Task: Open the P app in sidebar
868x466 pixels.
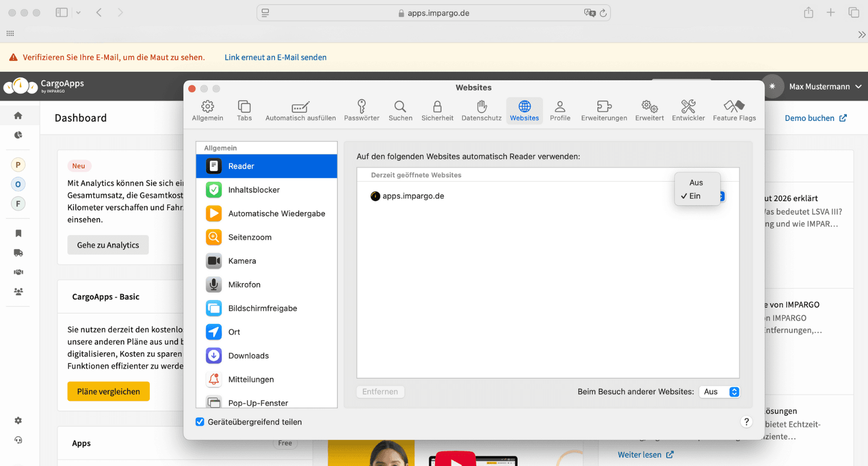Action: (x=18, y=165)
